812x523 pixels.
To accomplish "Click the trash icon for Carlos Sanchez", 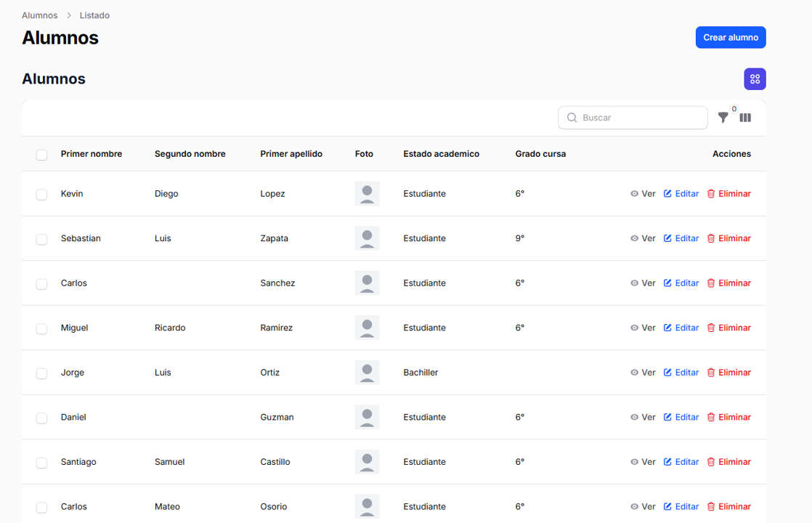I will (x=711, y=283).
